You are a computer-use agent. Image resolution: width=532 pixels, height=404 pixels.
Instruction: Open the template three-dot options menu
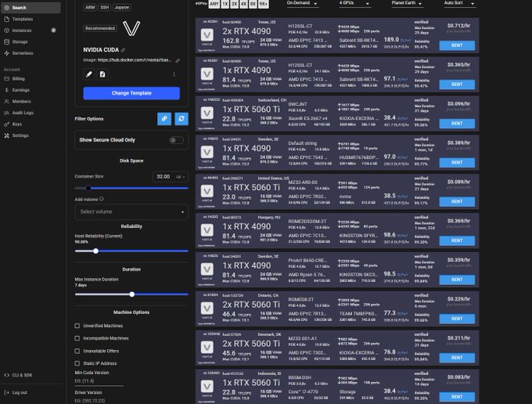(174, 74)
